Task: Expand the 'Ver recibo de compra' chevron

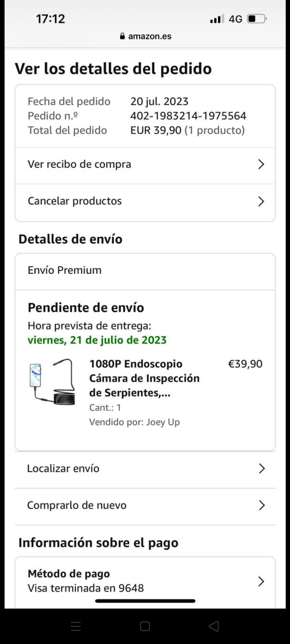Action: click(261, 164)
